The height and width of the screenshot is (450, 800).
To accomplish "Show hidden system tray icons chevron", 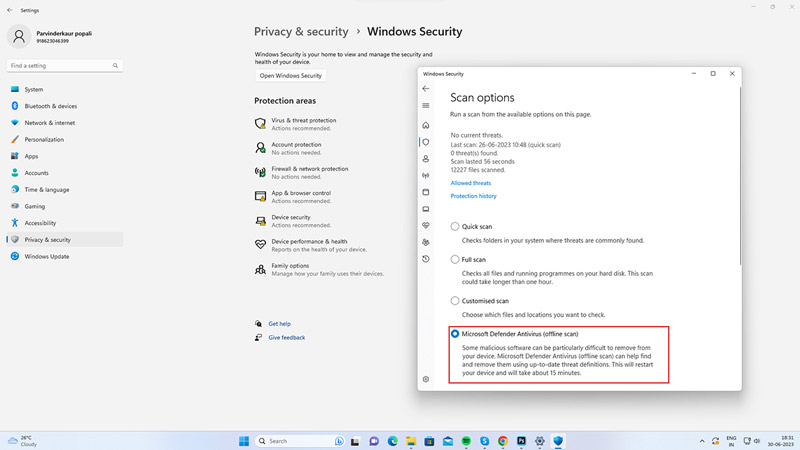I will pyautogui.click(x=702, y=441).
